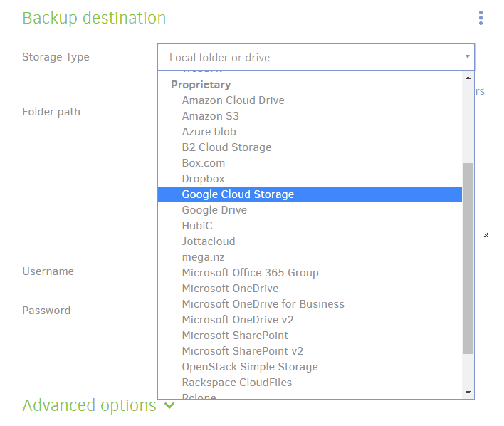Select HubiC from the list
This screenshot has width=504, height=426.
point(197,226)
